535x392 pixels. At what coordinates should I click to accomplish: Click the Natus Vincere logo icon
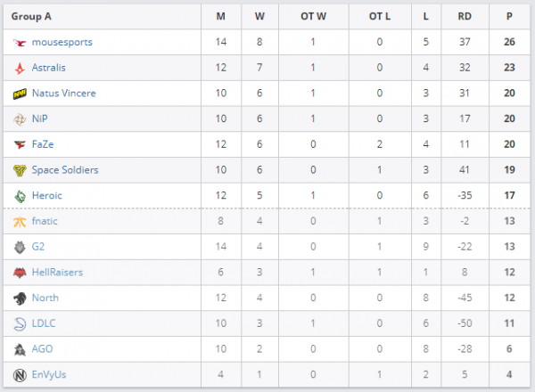(x=20, y=93)
